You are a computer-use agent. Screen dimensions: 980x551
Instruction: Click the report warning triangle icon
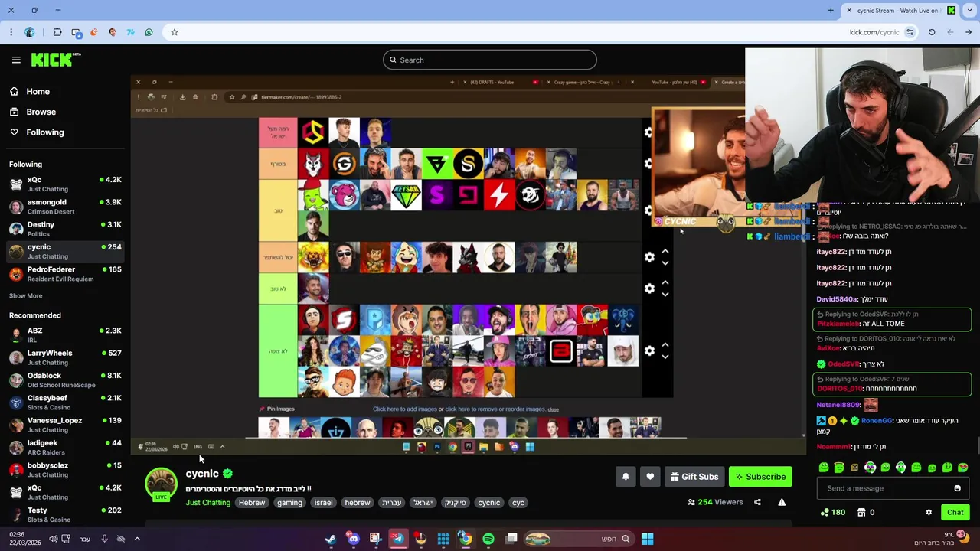coord(782,502)
